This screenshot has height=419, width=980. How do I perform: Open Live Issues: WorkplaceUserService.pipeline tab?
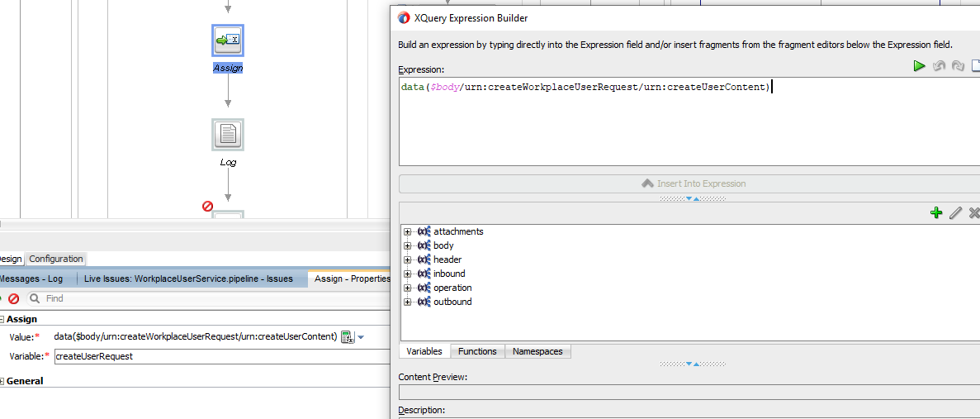click(x=189, y=279)
